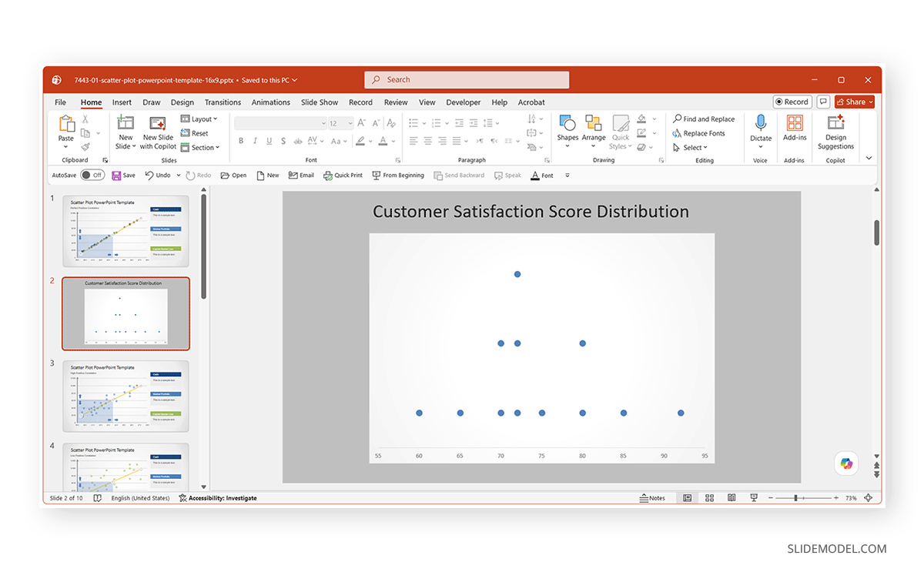This screenshot has height=572, width=924.
Task: Apply Underline formatting
Action: 269,141
